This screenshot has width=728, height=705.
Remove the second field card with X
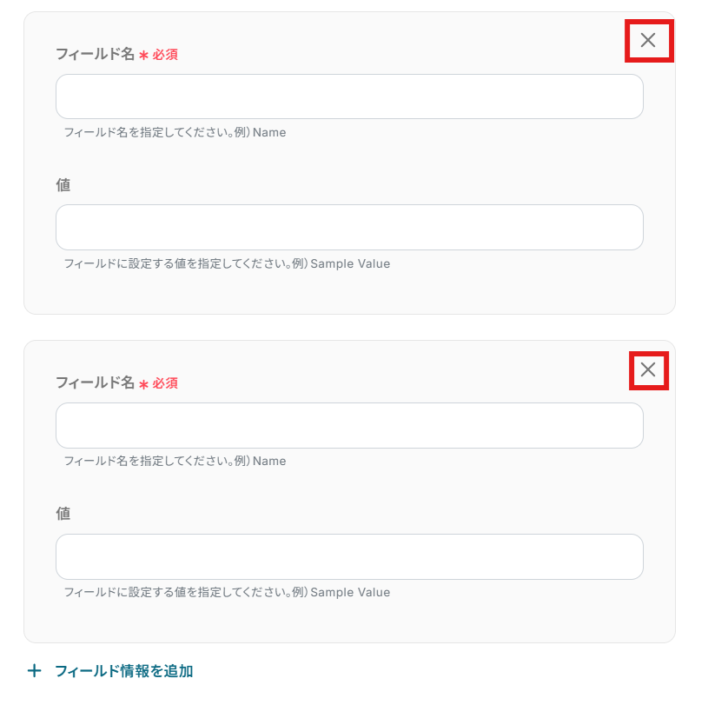pyautogui.click(x=648, y=370)
